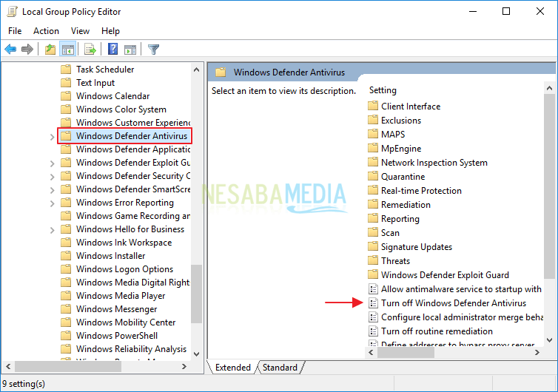Viewport: 558px width, 392px height.
Task: Click the Setting column header
Action: [x=383, y=90]
